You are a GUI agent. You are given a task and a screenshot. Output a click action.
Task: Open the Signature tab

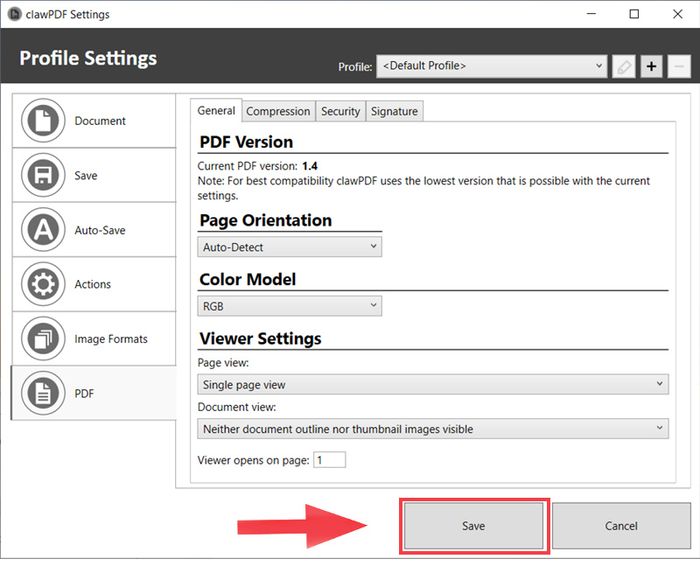(x=395, y=111)
